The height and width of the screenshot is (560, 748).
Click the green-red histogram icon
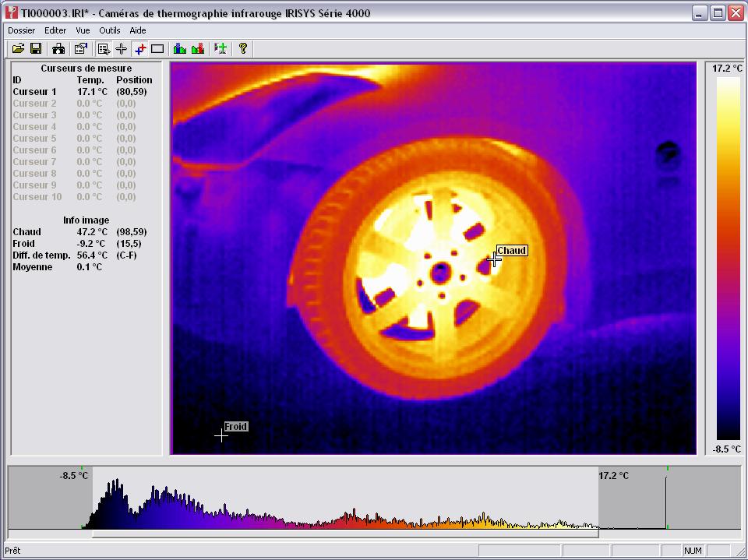point(198,48)
